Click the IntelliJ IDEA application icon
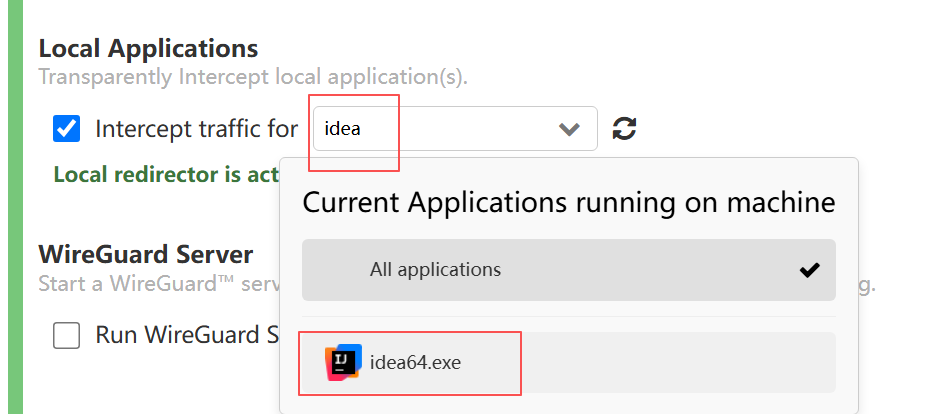This screenshot has width=940, height=414. click(x=344, y=362)
